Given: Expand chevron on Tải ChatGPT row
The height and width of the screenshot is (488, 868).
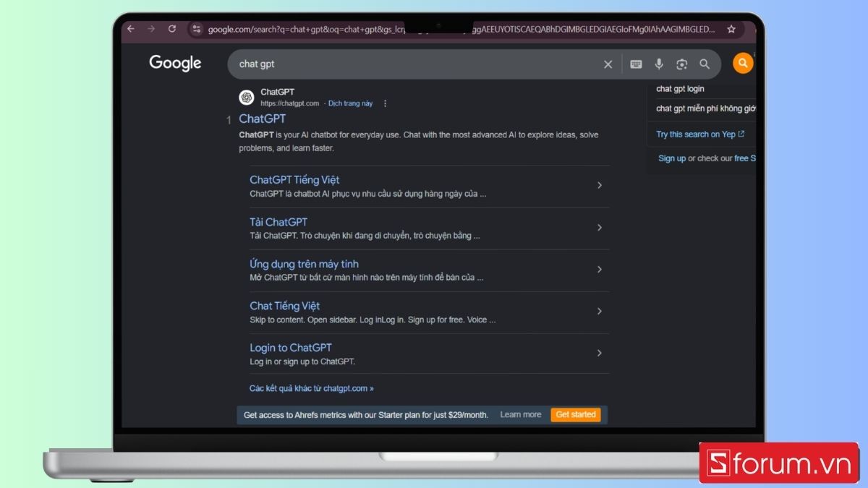Looking at the screenshot, I should [600, 227].
